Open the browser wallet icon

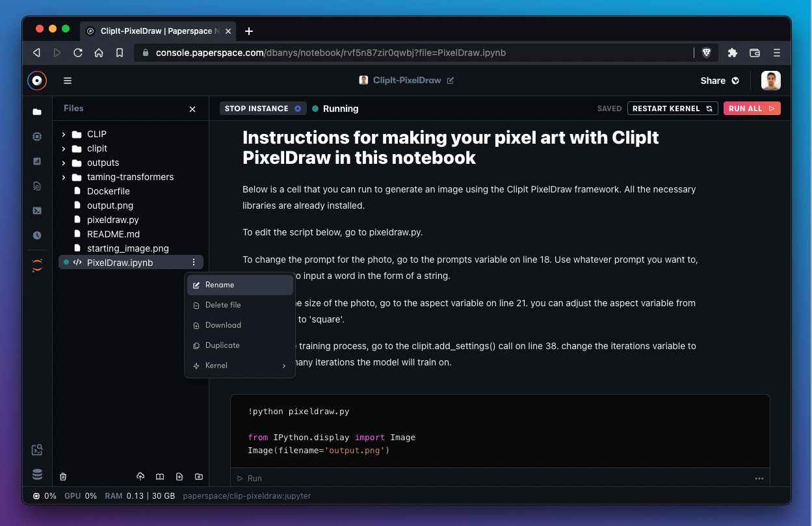[x=755, y=53]
